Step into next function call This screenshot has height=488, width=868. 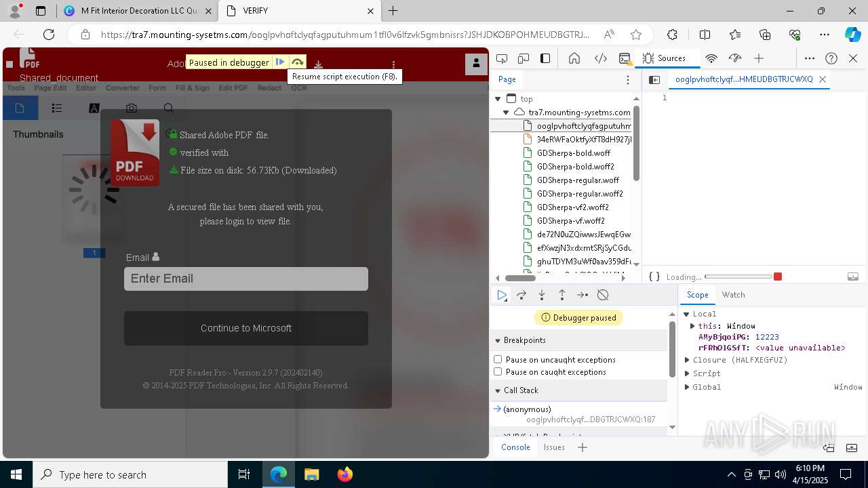(x=542, y=295)
